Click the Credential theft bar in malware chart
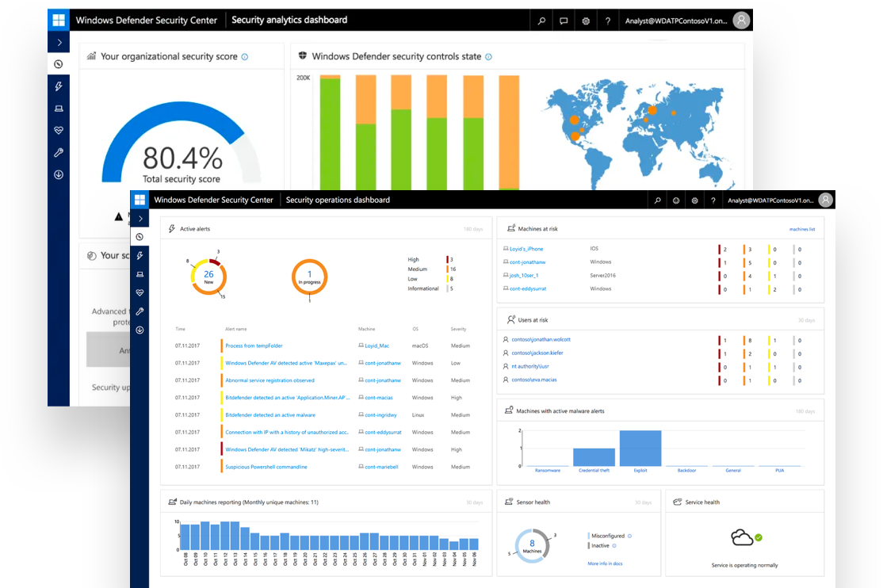 click(x=594, y=457)
